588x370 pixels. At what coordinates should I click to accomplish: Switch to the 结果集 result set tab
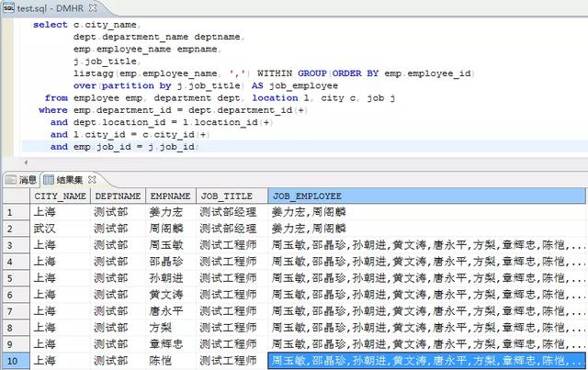tap(70, 180)
